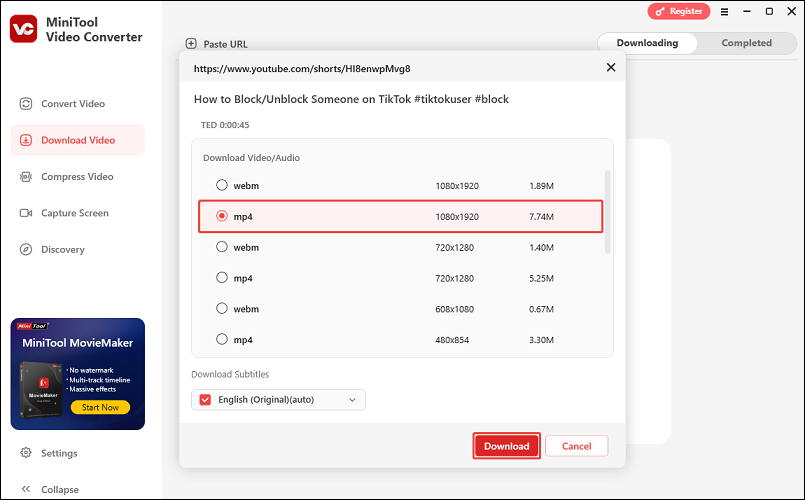This screenshot has width=805, height=500.
Task: Select mp4 720x1280 radio button
Action: [221, 277]
